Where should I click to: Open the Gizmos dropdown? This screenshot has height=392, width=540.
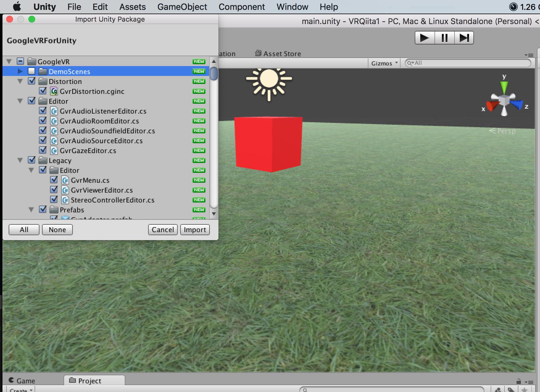coord(384,63)
